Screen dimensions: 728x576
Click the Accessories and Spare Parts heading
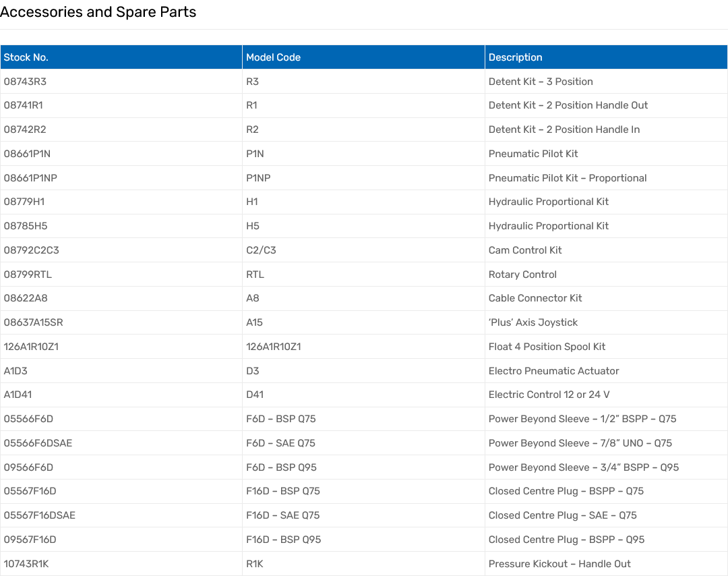coord(98,12)
